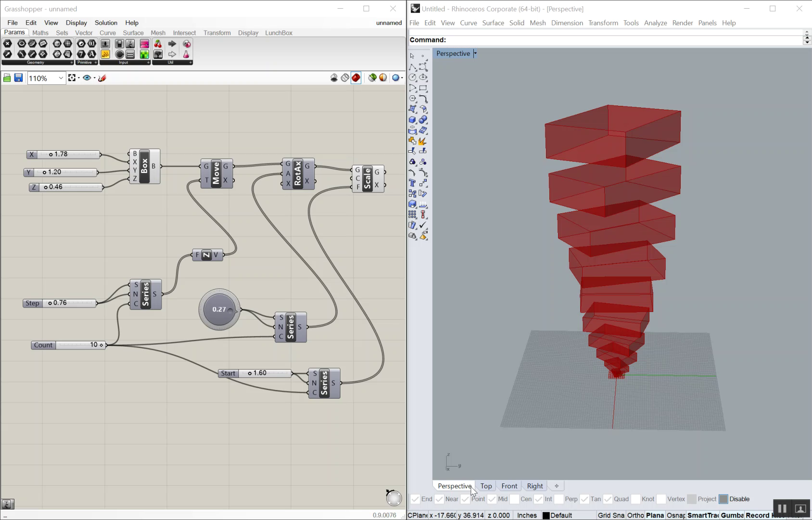Switch to the Top viewport tab

[486, 486]
